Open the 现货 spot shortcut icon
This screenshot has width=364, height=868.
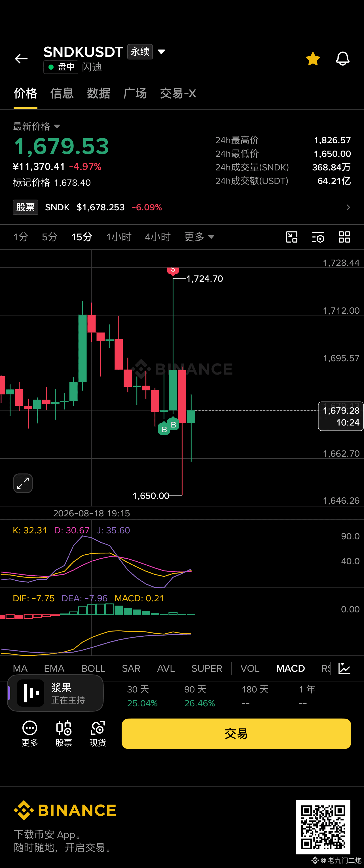98,734
